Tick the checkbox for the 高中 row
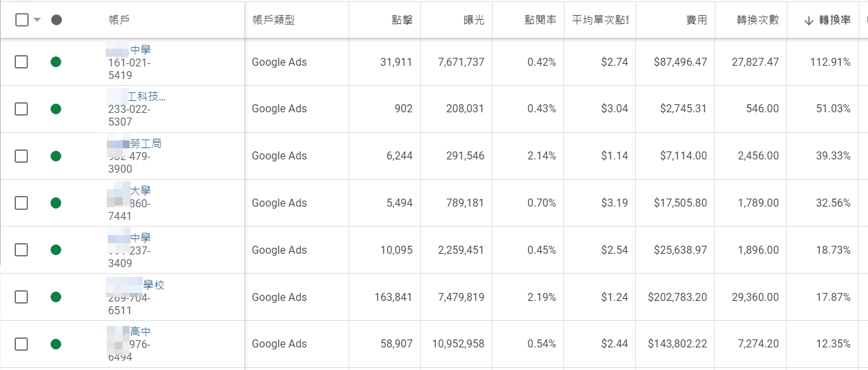Image resolution: width=868 pixels, height=370 pixels. (21, 344)
